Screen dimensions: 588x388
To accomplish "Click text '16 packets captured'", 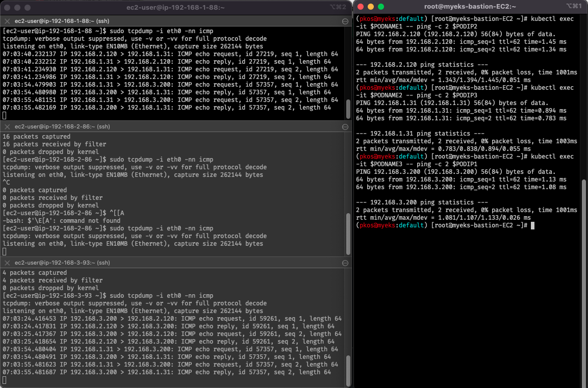I will (x=36, y=137).
